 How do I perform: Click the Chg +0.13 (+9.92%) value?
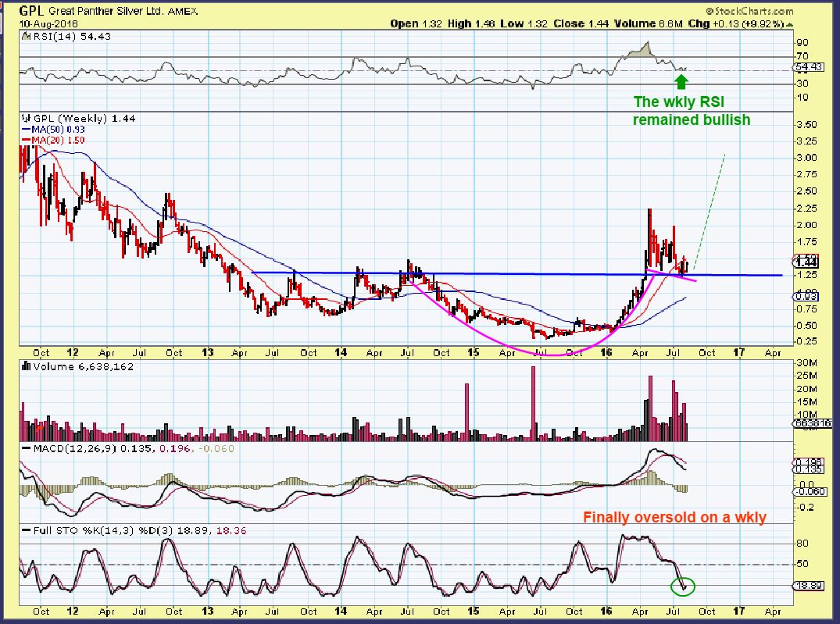pyautogui.click(x=736, y=23)
